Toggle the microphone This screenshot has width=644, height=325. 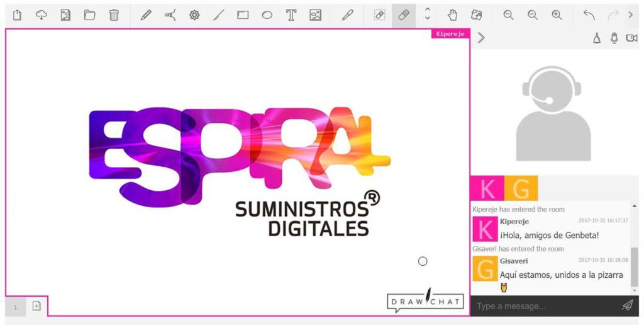pyautogui.click(x=614, y=38)
